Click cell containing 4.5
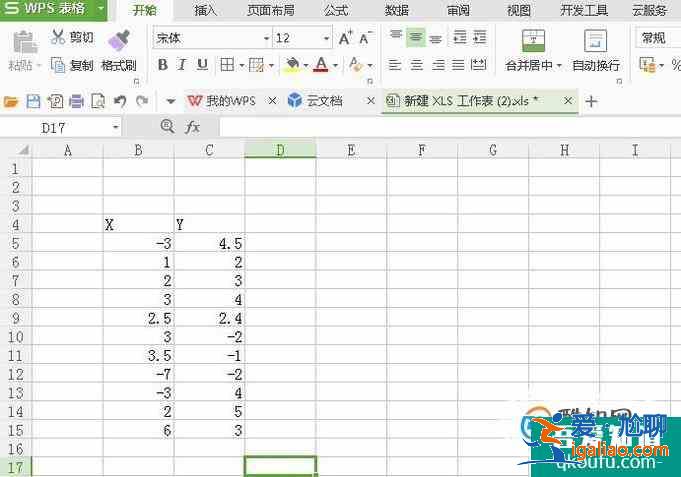Image resolution: width=681 pixels, height=477 pixels. pyautogui.click(x=209, y=244)
